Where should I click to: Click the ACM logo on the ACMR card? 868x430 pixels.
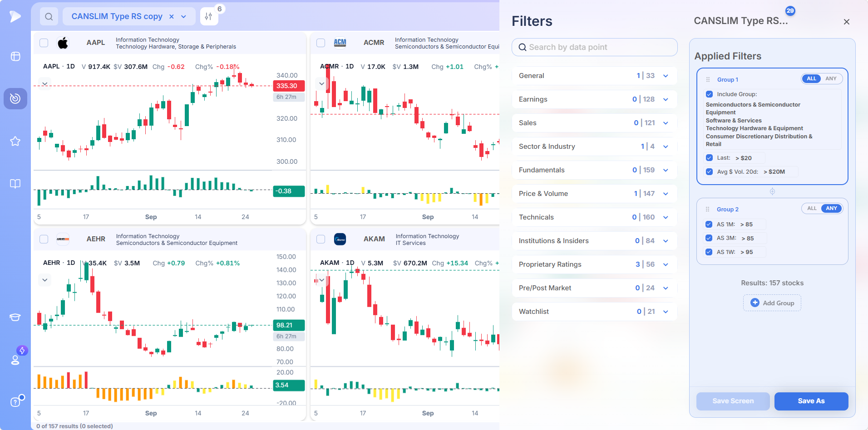(340, 43)
